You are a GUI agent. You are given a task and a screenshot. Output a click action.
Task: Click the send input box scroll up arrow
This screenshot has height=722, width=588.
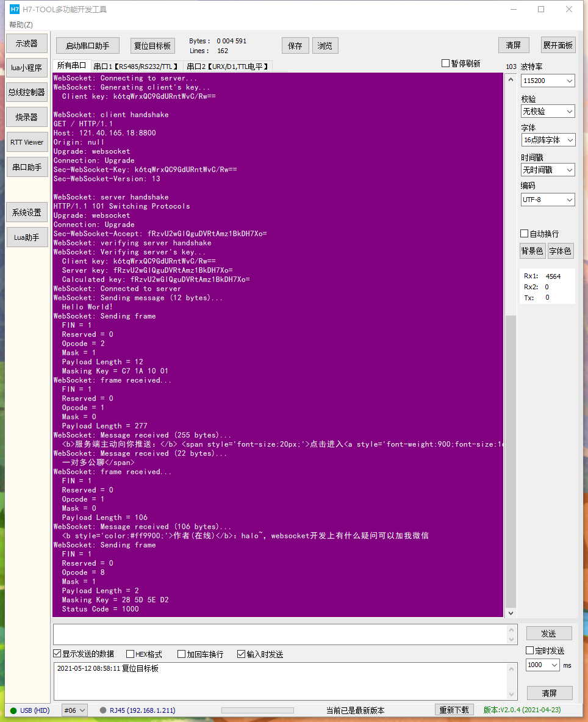click(x=512, y=629)
